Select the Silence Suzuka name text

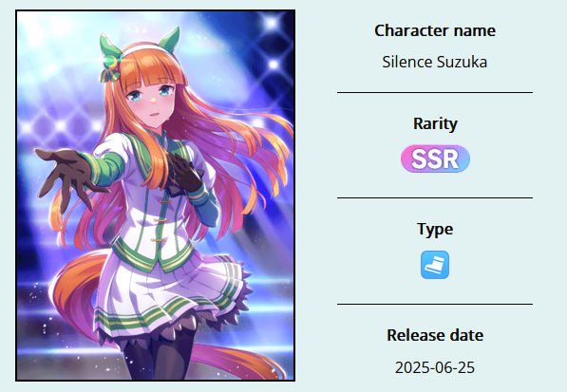click(x=435, y=62)
